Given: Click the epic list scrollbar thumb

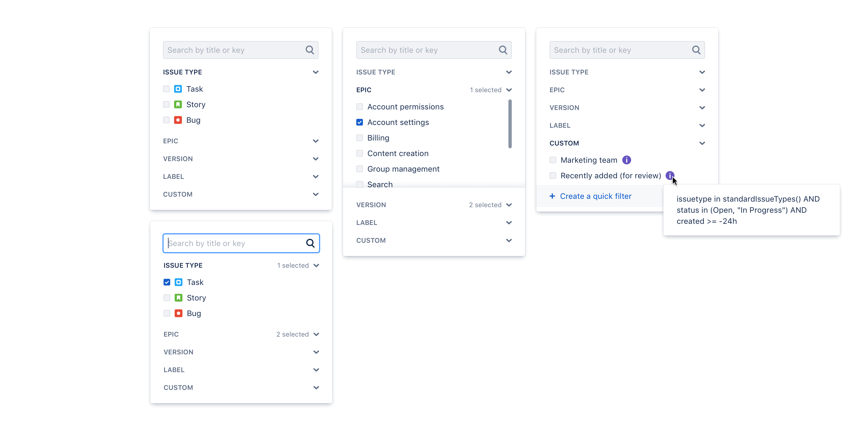Looking at the screenshot, I should pyautogui.click(x=510, y=124).
